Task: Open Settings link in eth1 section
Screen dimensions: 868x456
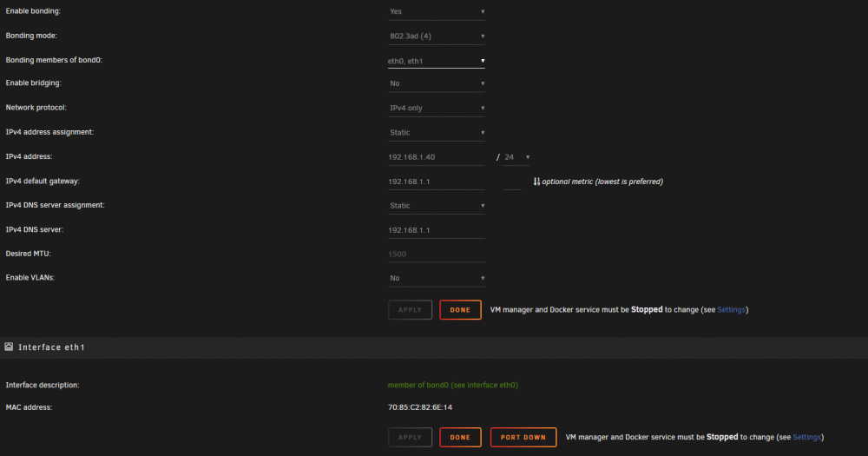Action: click(x=806, y=437)
